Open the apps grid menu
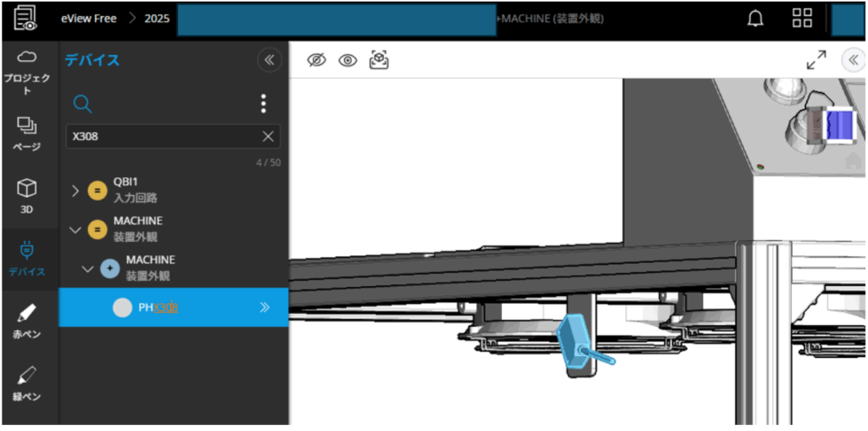This screenshot has width=868, height=431. tap(801, 19)
